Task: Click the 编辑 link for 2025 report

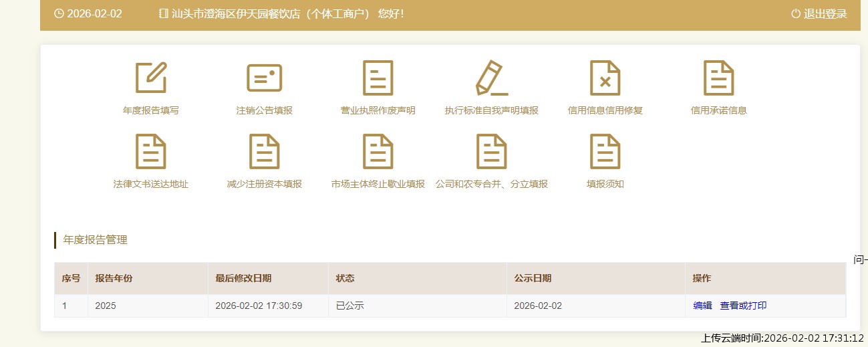Action: pos(702,306)
